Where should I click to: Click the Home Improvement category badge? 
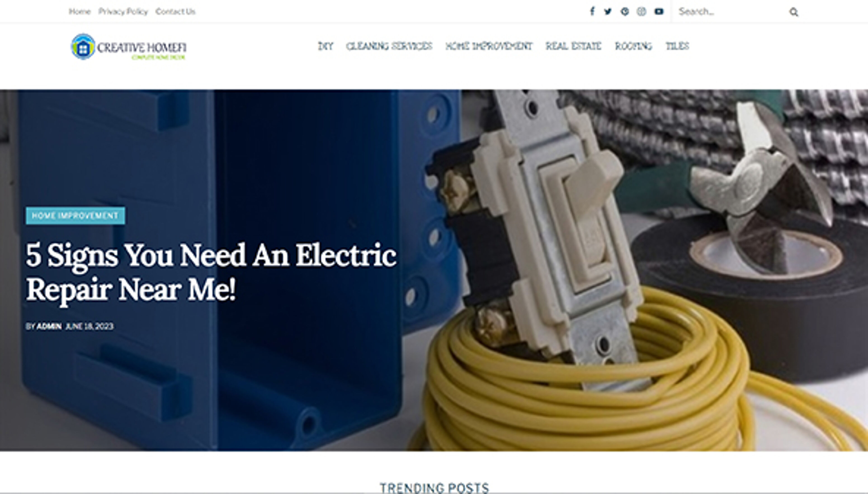[75, 216]
